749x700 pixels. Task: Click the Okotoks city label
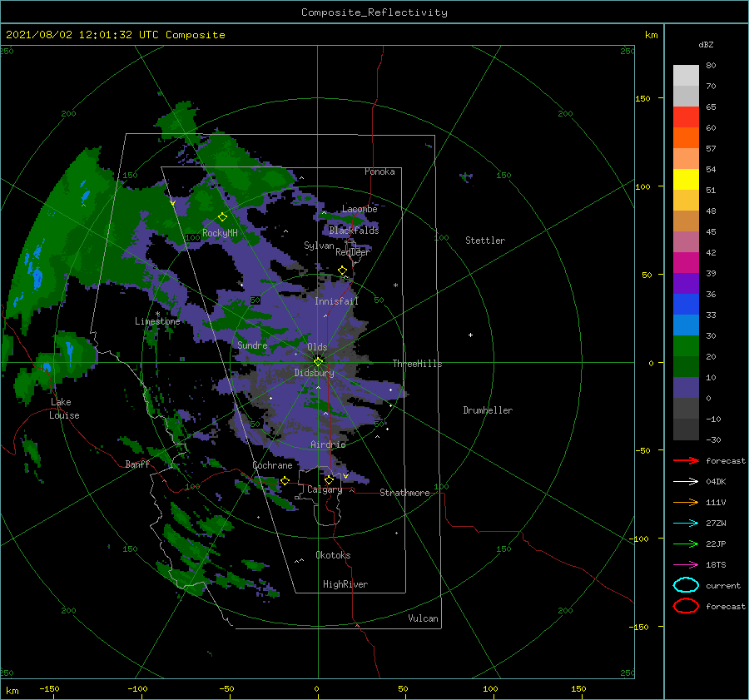pos(333,555)
